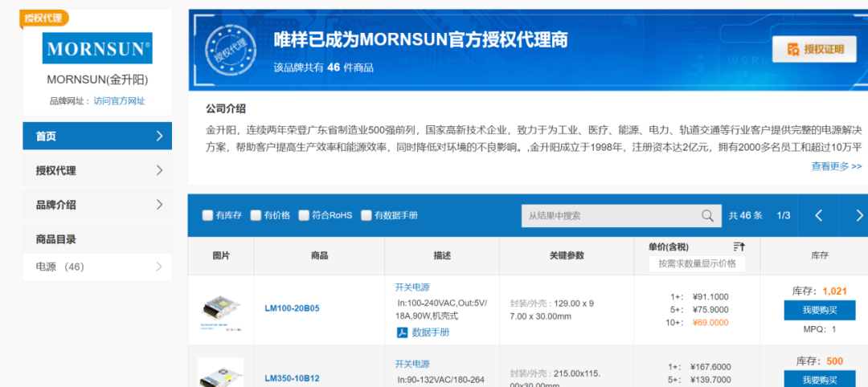This screenshot has height=387, width=868.
Task: Click 我要购买 for LM350-10B12
Action: point(820,379)
